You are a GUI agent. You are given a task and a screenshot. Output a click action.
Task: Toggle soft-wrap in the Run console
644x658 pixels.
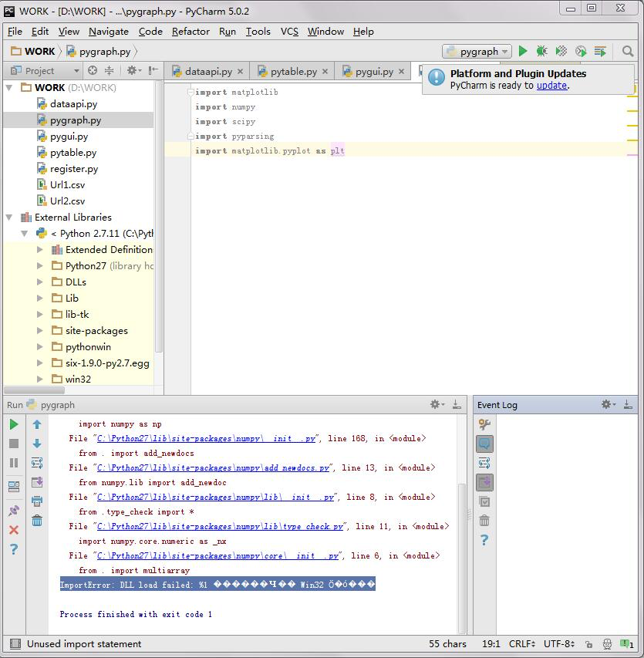tap(37, 463)
